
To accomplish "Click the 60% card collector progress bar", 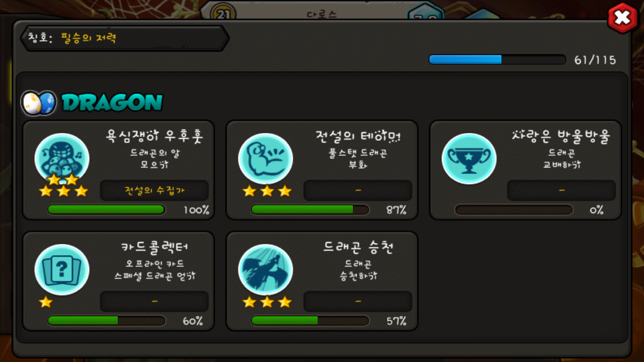I will (x=106, y=320).
